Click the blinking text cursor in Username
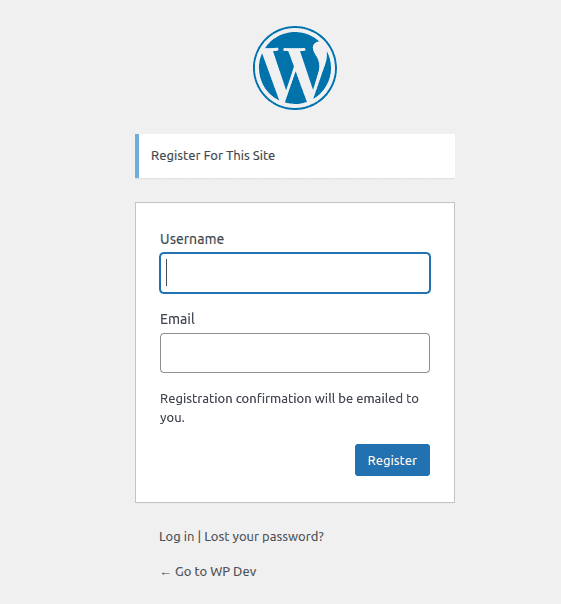This screenshot has width=561, height=604. [166, 273]
